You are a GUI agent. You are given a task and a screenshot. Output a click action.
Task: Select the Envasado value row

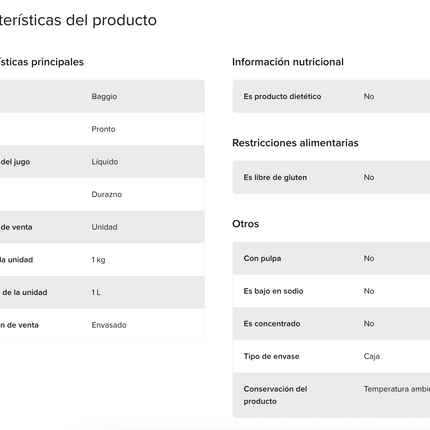coord(102,325)
